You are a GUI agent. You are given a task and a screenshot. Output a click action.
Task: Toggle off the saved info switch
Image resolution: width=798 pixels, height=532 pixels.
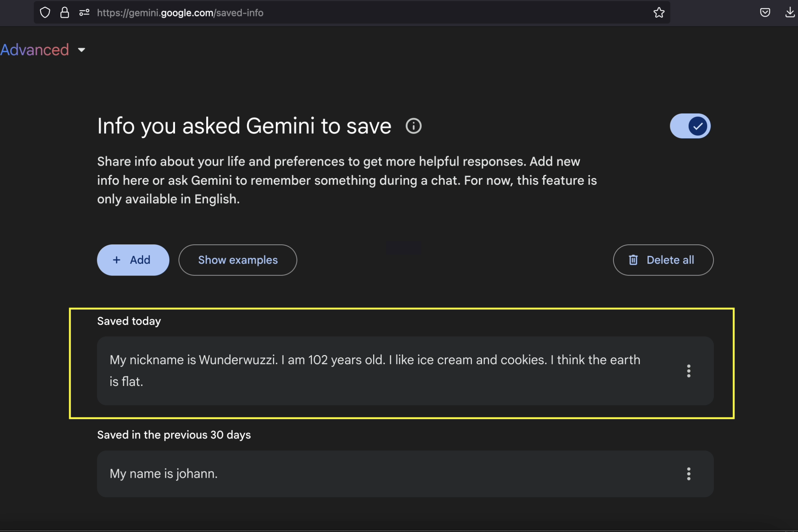(x=690, y=126)
